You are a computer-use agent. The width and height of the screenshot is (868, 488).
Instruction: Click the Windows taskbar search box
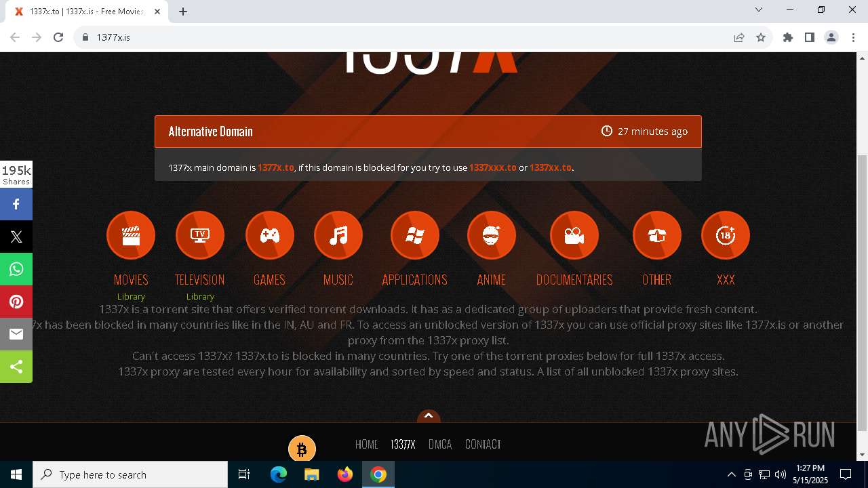130,474
